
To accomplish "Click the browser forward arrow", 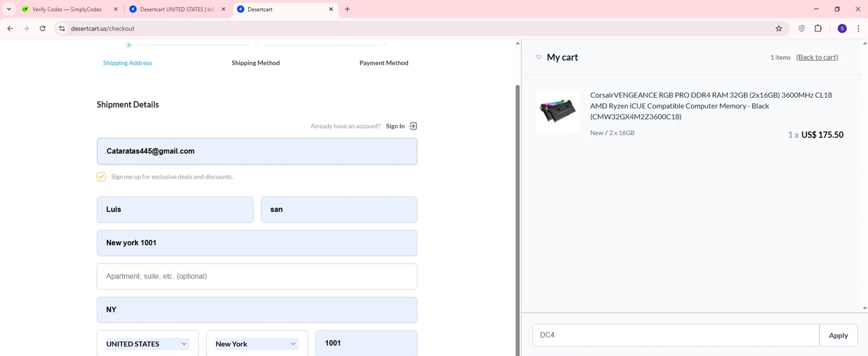I will tap(26, 28).
